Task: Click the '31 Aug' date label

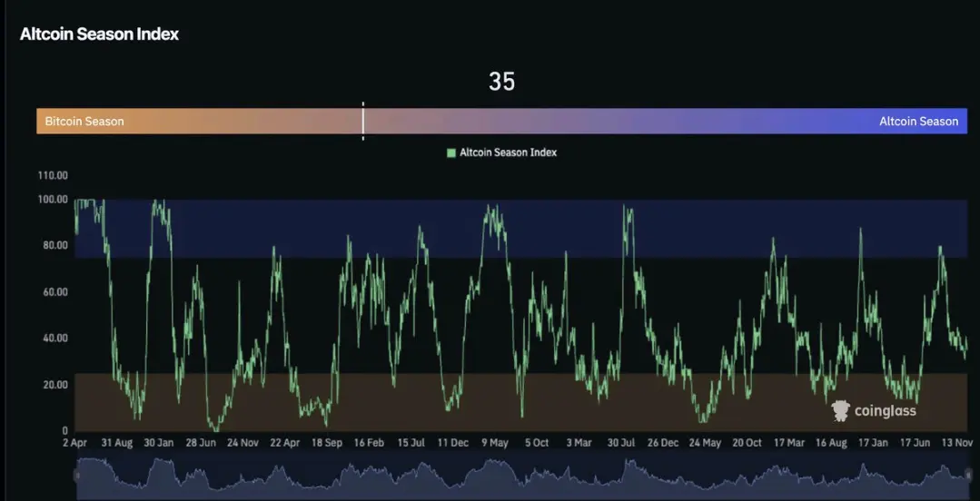Action: pyautogui.click(x=117, y=443)
